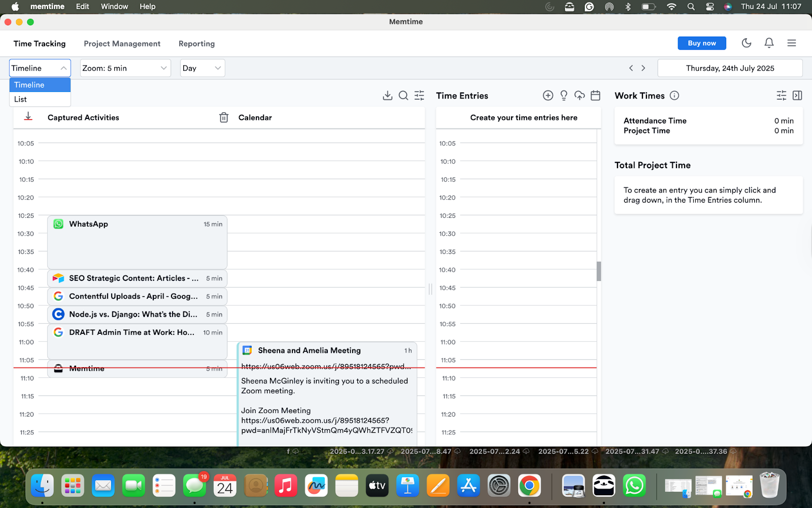812x508 pixels.
Task: Click the red download arrow beside Captured Activities
Action: point(28,116)
